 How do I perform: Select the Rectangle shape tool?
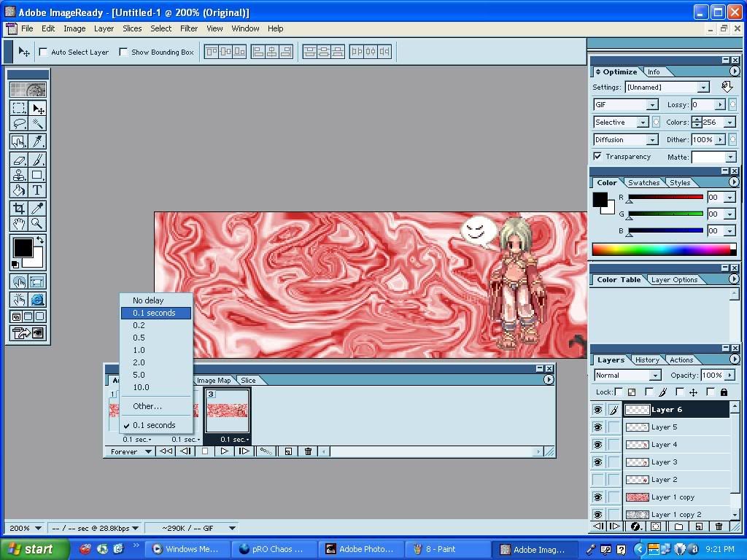pos(37,175)
